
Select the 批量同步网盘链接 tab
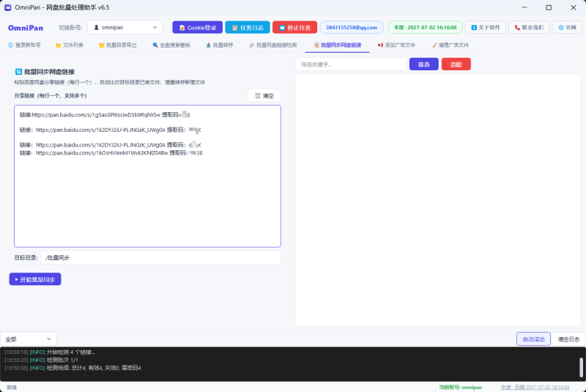pyautogui.click(x=338, y=45)
